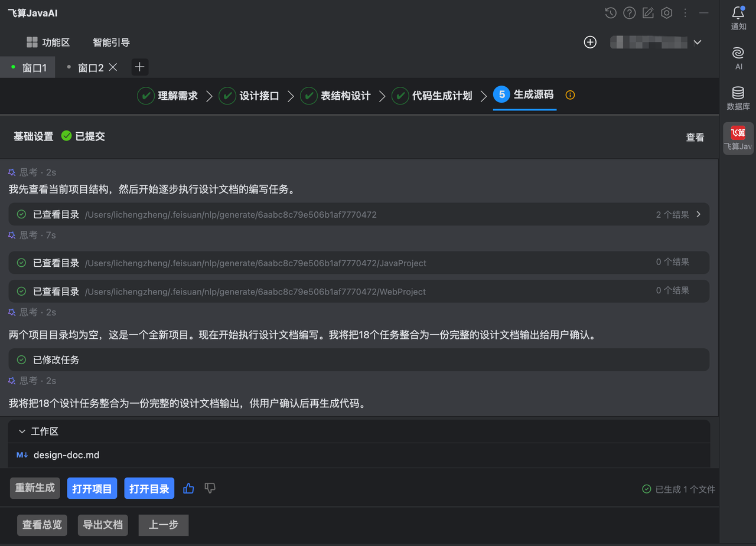Go to the 代码生成计划 step
756x546 pixels.
tap(432, 96)
